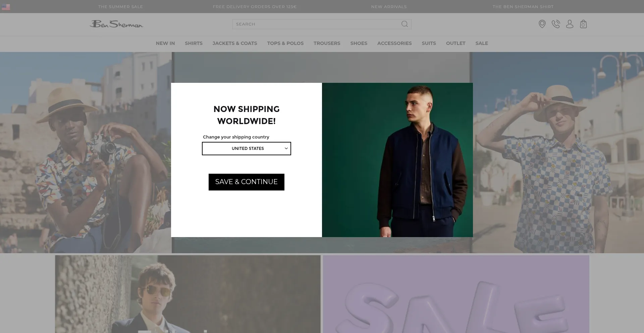Open the shopping bag icon

(x=583, y=24)
